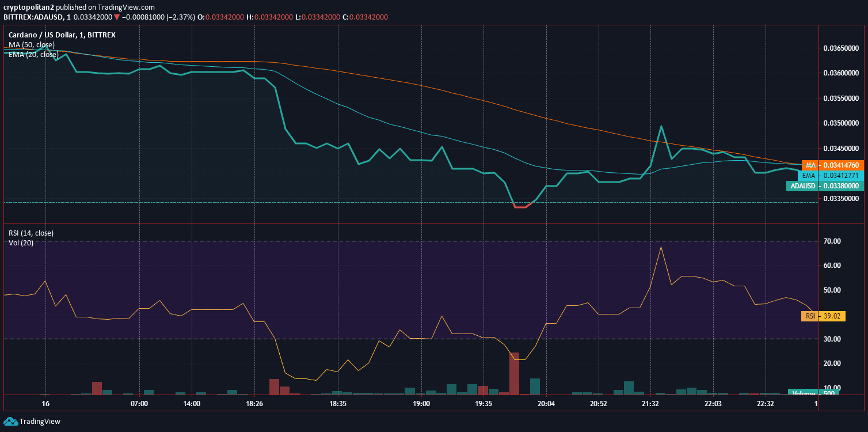Click the 30.00 RSI axis label
The image size is (868, 432).
click(832, 339)
